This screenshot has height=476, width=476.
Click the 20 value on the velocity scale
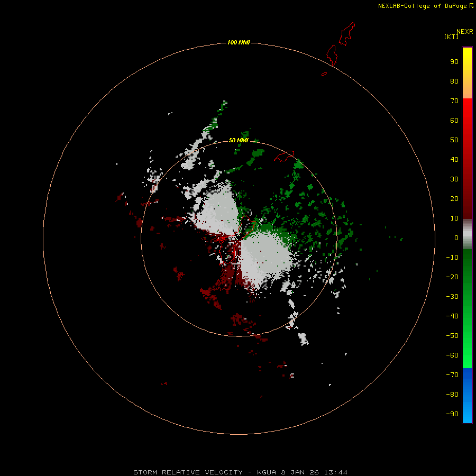coord(454,198)
